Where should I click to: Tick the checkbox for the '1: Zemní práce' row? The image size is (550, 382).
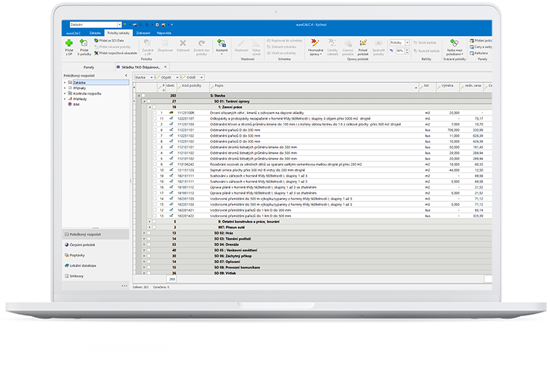(154, 107)
